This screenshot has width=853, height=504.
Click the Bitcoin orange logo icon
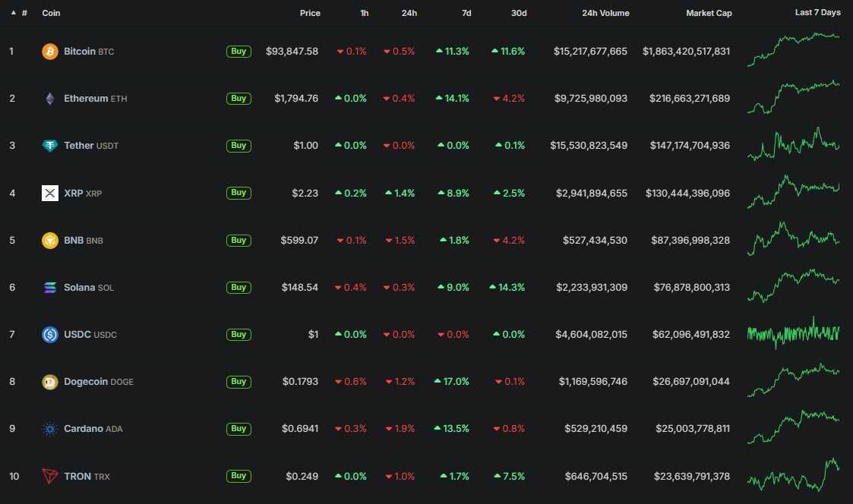[x=49, y=52]
